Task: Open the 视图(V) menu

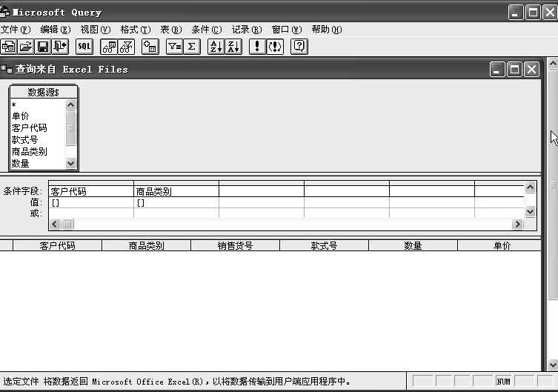Action: click(x=96, y=30)
